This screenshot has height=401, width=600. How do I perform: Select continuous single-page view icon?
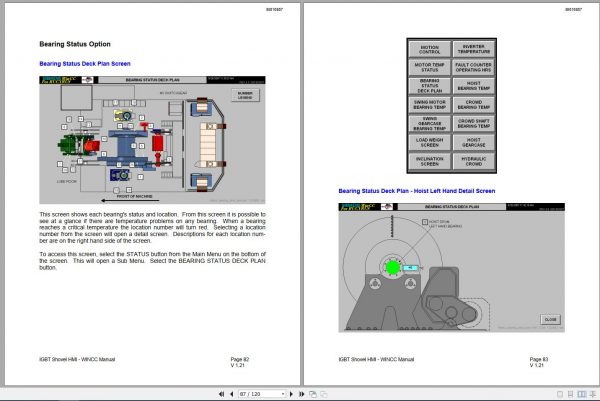point(571,394)
